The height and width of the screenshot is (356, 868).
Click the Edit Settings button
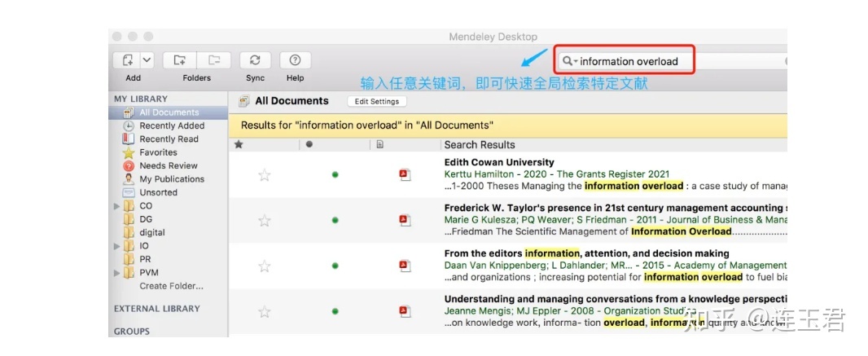pyautogui.click(x=376, y=102)
